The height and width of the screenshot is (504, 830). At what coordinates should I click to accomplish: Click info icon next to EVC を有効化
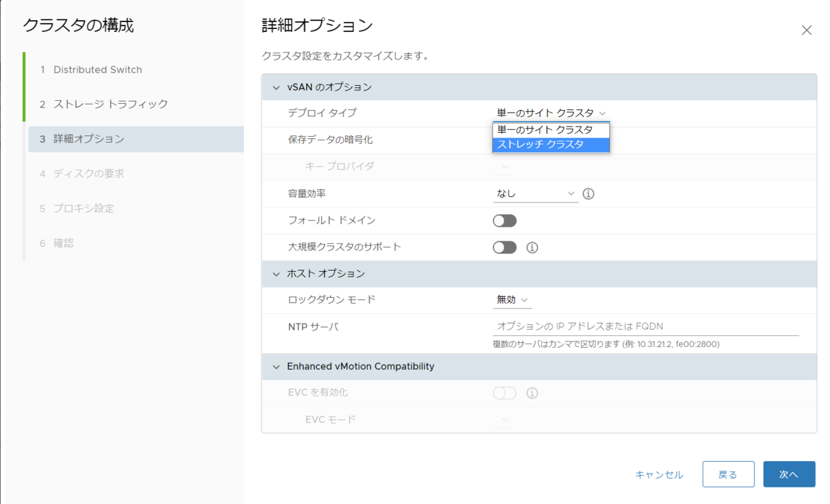[532, 393]
